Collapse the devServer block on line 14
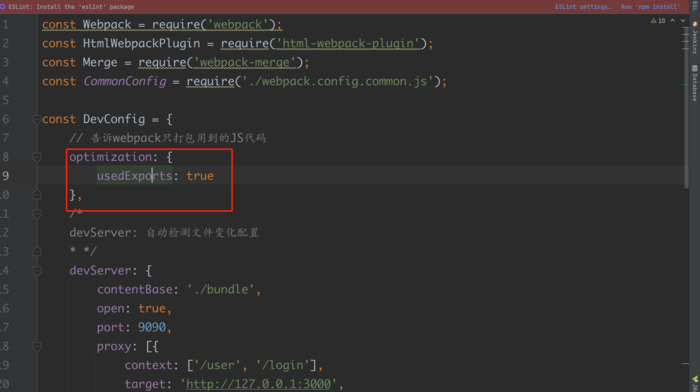Viewport: 700px width, 392px height. 37,271
